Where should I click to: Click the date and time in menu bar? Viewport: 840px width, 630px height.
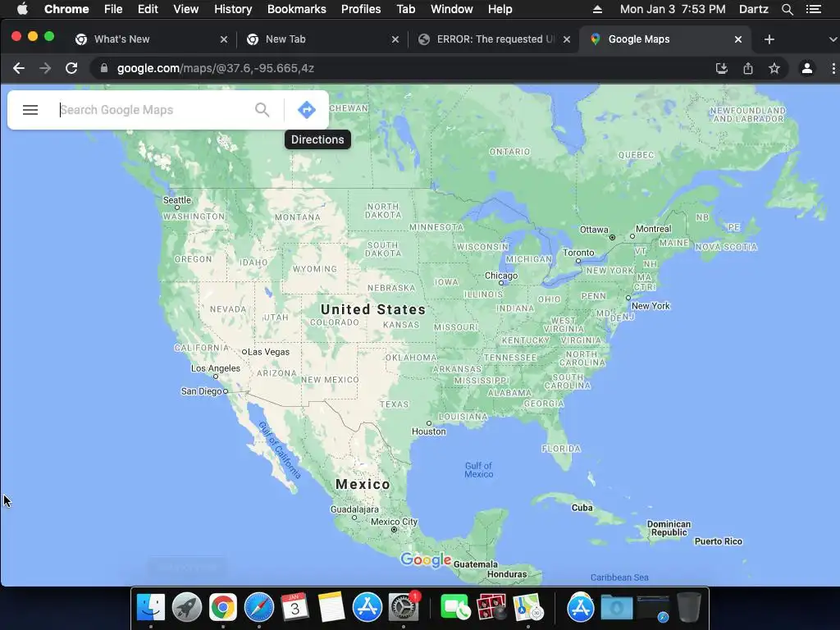point(673,9)
